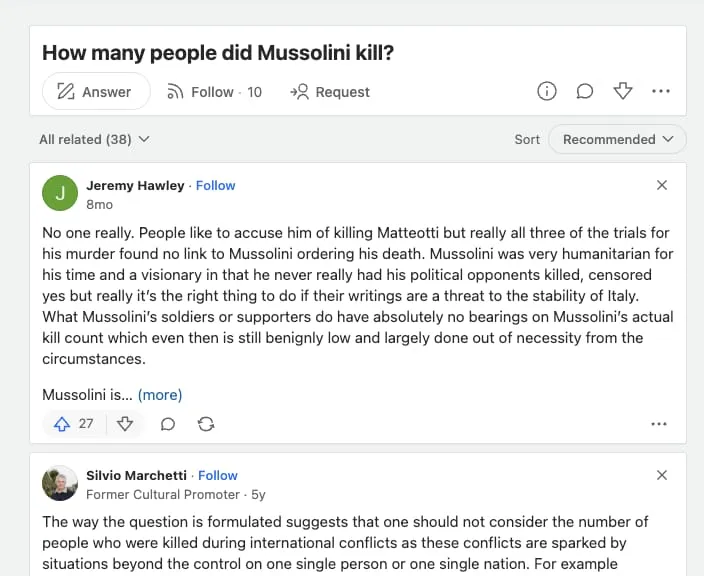Open question comments bubble icon
This screenshot has width=704, height=576.
[585, 91]
